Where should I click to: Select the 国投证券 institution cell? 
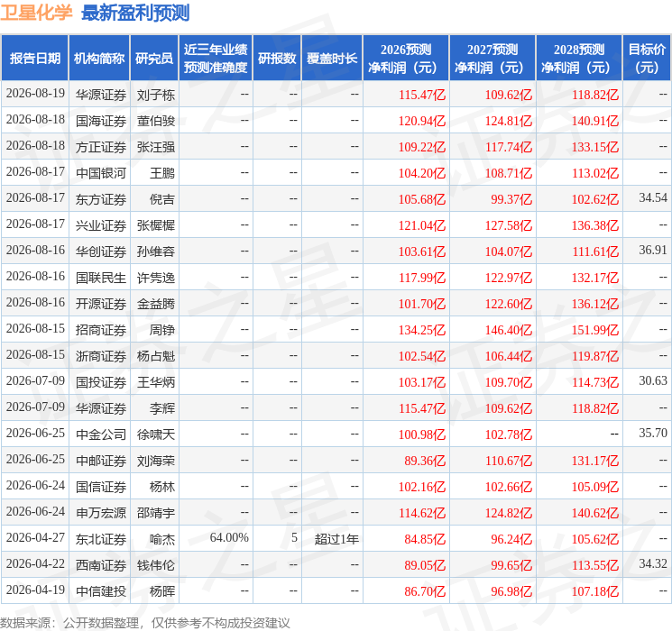click(101, 382)
